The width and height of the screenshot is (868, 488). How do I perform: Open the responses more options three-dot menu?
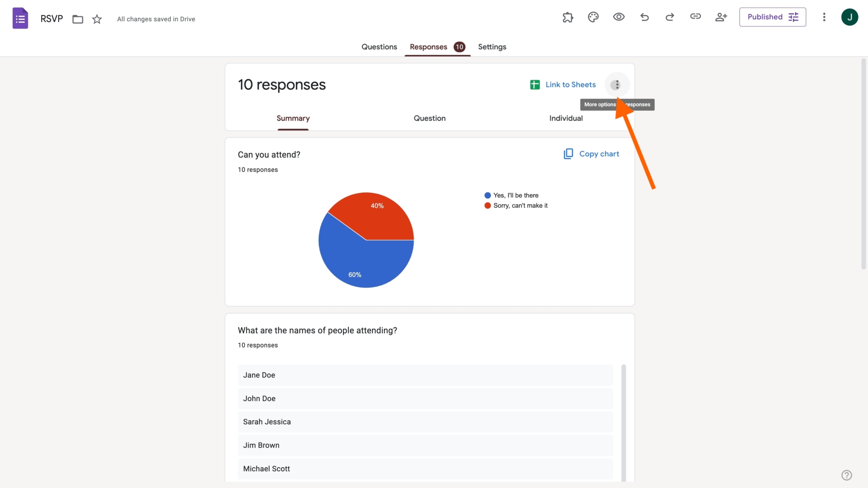[617, 84]
